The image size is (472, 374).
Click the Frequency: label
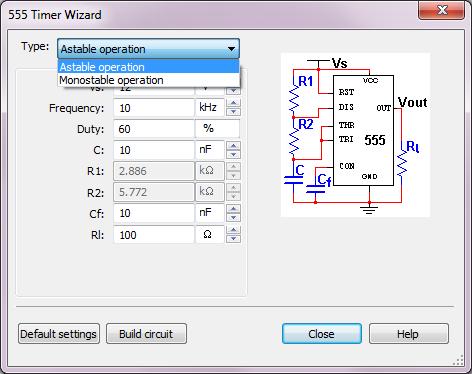pyautogui.click(x=76, y=108)
